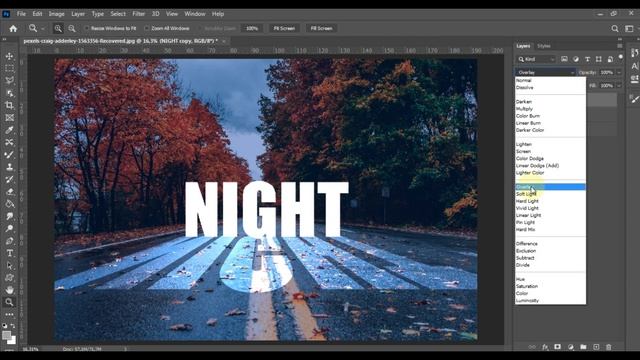Viewport: 640px width, 360px height.
Task: Toggle filter for pixel layers
Action: [x=564, y=59]
